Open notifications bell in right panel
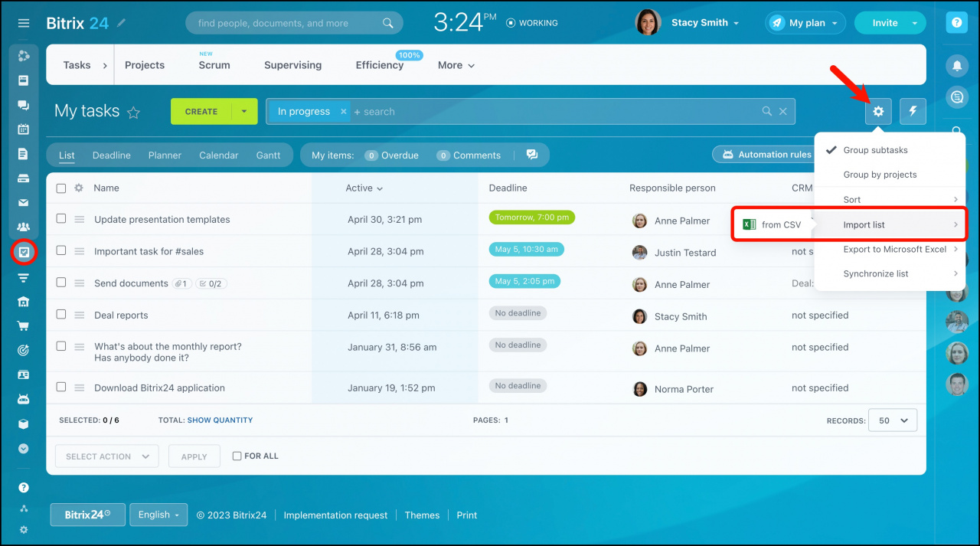The width and height of the screenshot is (980, 546). (956, 66)
